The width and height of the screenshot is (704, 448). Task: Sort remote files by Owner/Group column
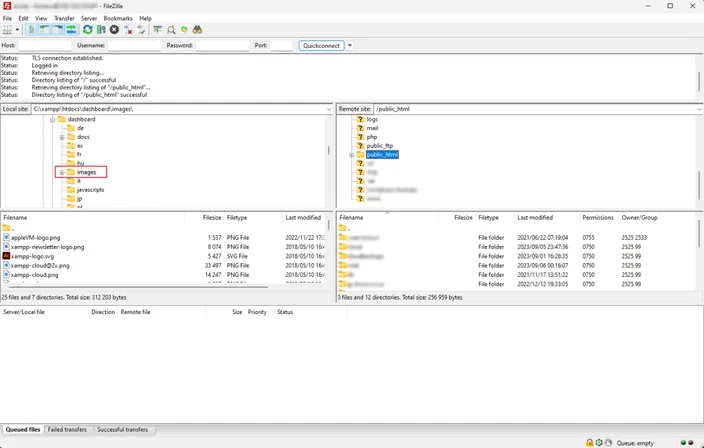pos(639,218)
